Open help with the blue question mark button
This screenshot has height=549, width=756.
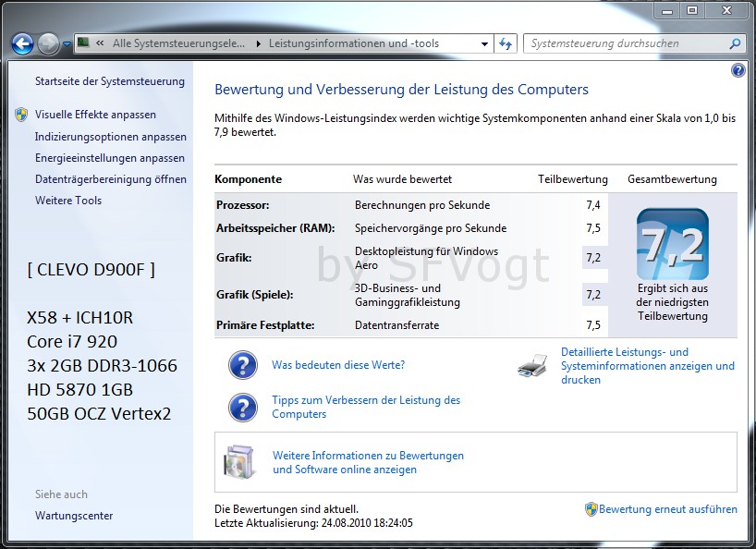coord(738,70)
